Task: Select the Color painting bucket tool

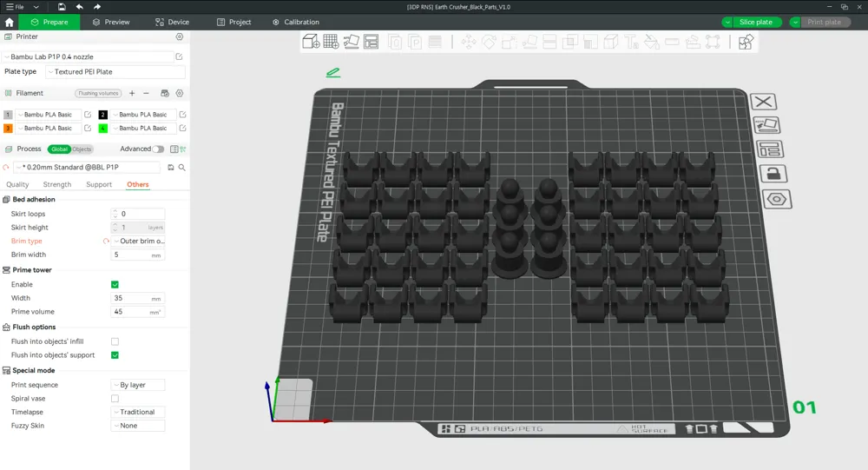Action: (x=652, y=42)
